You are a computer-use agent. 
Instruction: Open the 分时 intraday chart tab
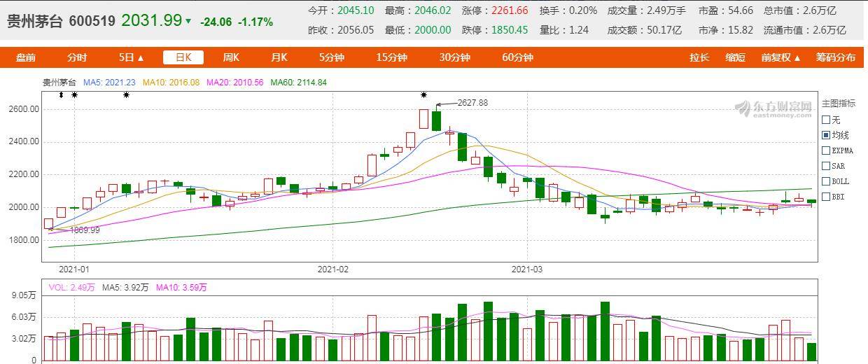(78, 57)
